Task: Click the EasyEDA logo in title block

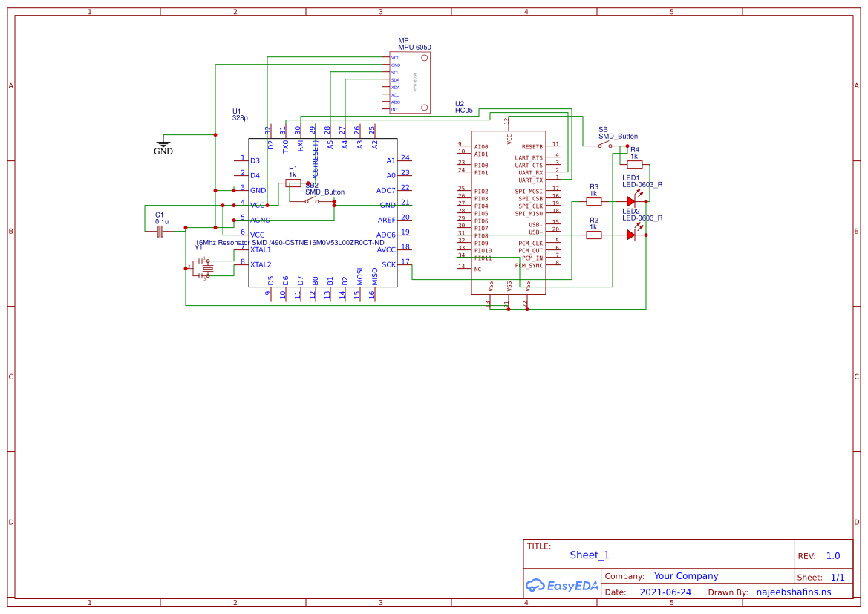Action: (561, 585)
